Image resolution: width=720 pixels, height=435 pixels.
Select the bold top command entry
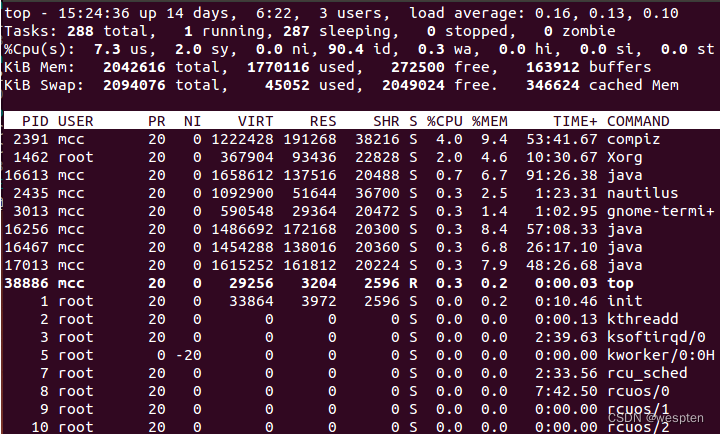[620, 283]
